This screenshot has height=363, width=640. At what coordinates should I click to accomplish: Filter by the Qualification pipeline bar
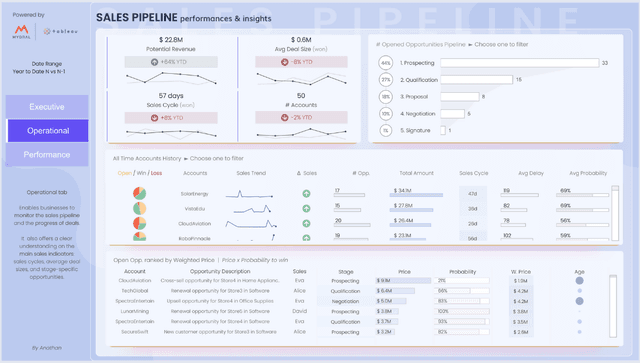[476, 80]
